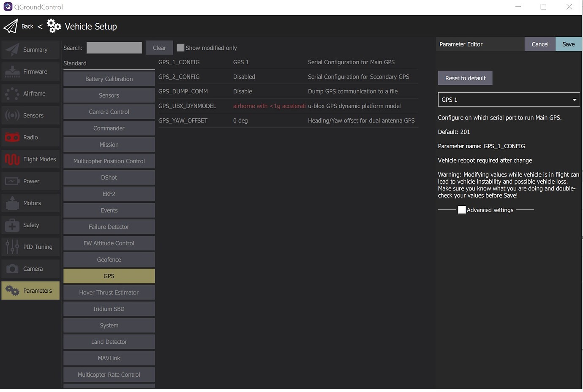Open the Motors setup page
This screenshot has width=583, height=392.
[x=30, y=203]
